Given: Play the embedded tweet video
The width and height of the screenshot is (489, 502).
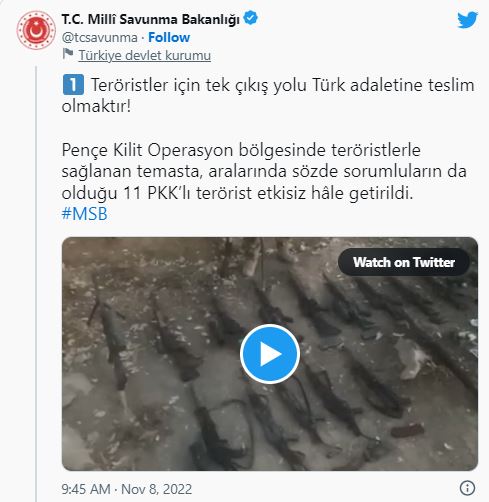Looking at the screenshot, I should [270, 354].
